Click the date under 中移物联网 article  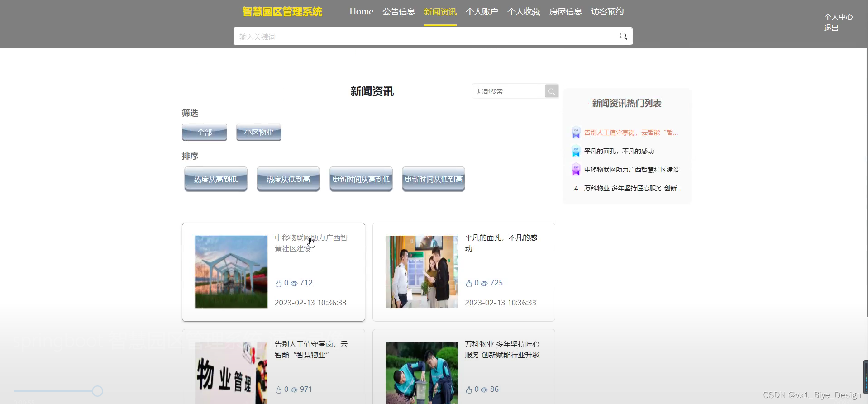310,303
